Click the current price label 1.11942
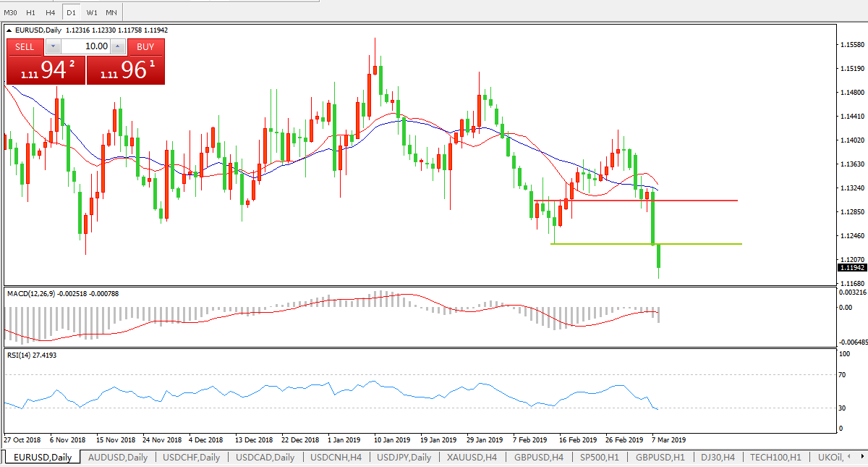Image resolution: width=868 pixels, height=467 pixels. tap(851, 268)
